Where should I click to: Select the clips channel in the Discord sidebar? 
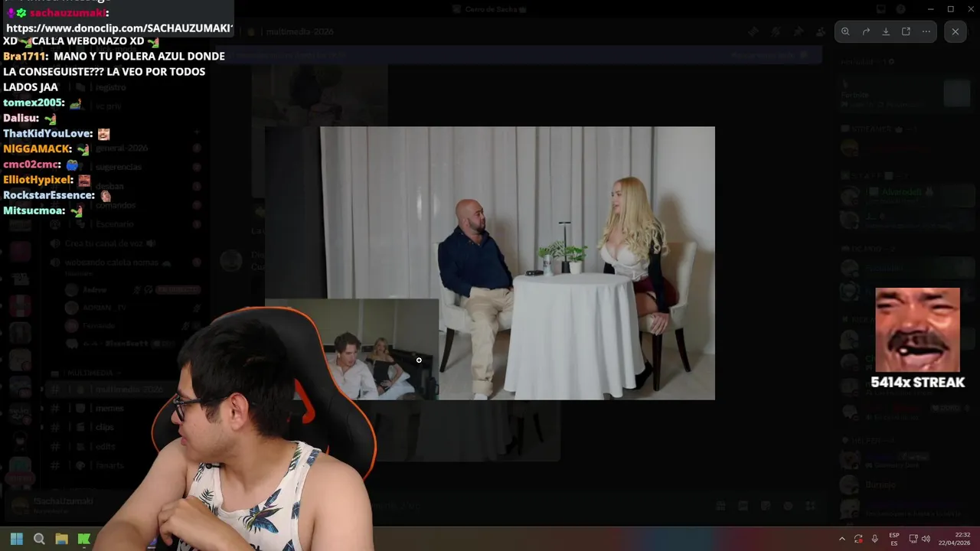(x=104, y=427)
